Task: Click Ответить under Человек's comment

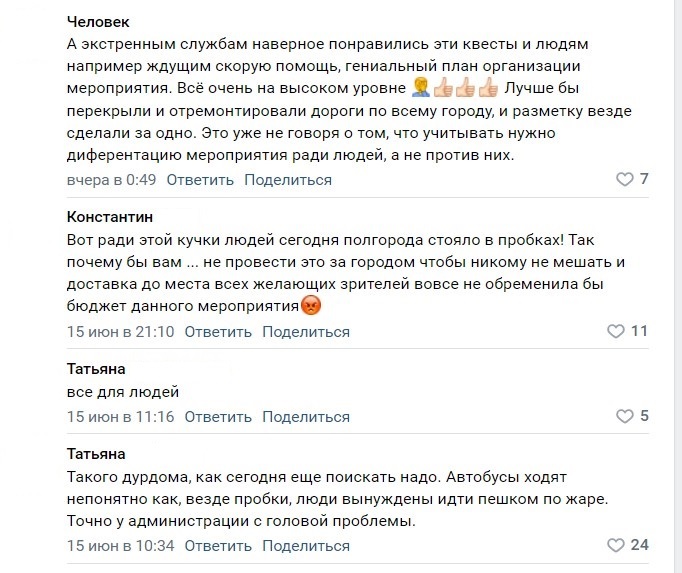Action: tap(200, 180)
